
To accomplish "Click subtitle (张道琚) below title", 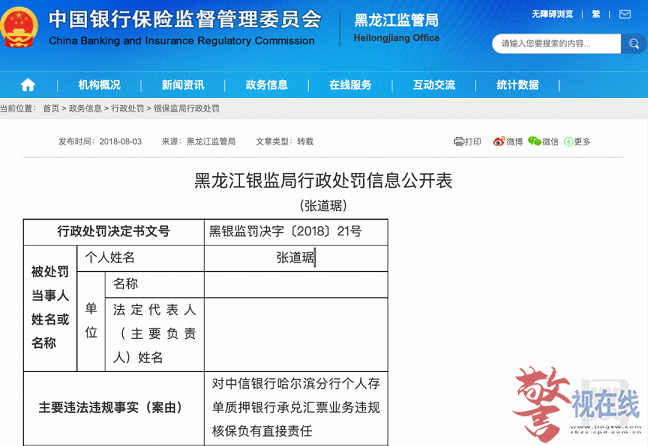I will tap(324, 205).
